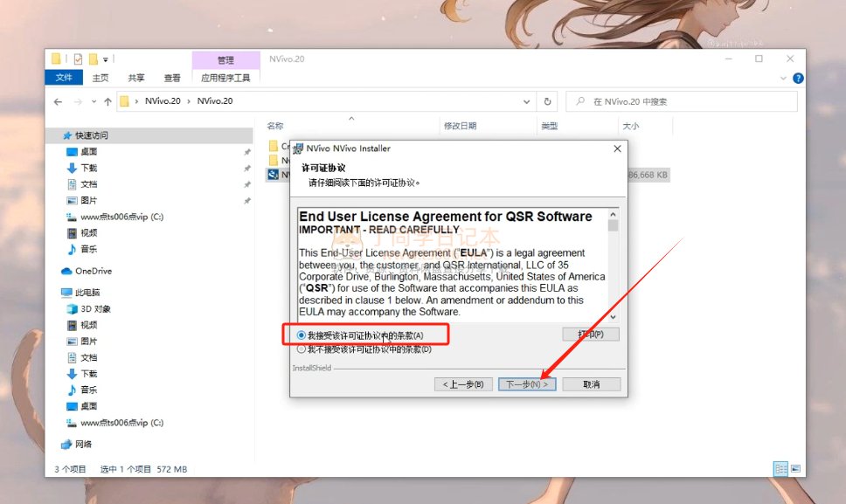Expand address bar history dropdown

527,101
